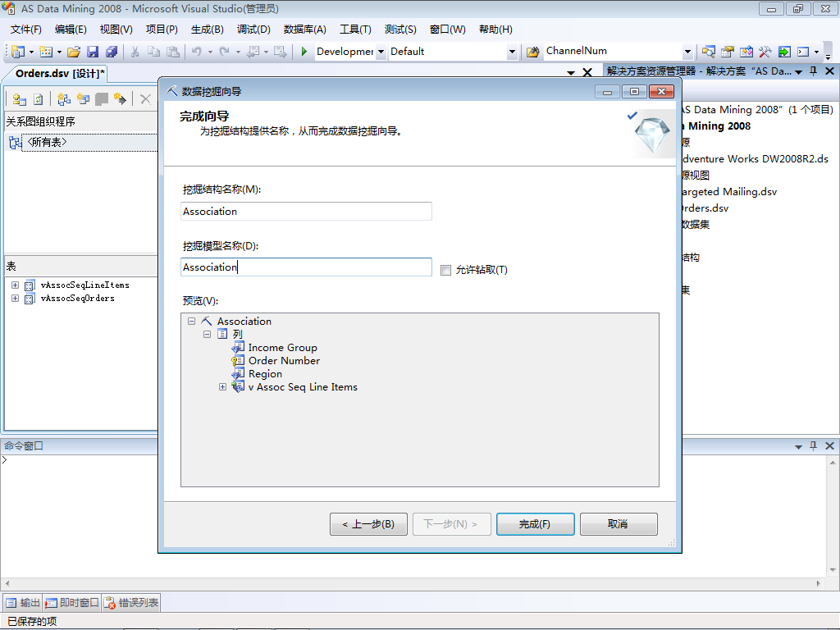This screenshot has width=840, height=630.
Task: Click the 挖掘结构名称 Association input field
Action: (306, 211)
